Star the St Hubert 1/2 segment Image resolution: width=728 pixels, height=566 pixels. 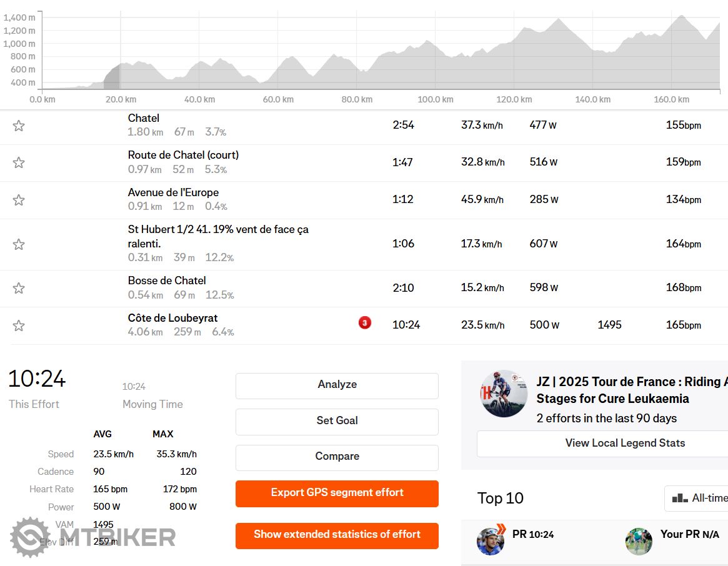[19, 244]
